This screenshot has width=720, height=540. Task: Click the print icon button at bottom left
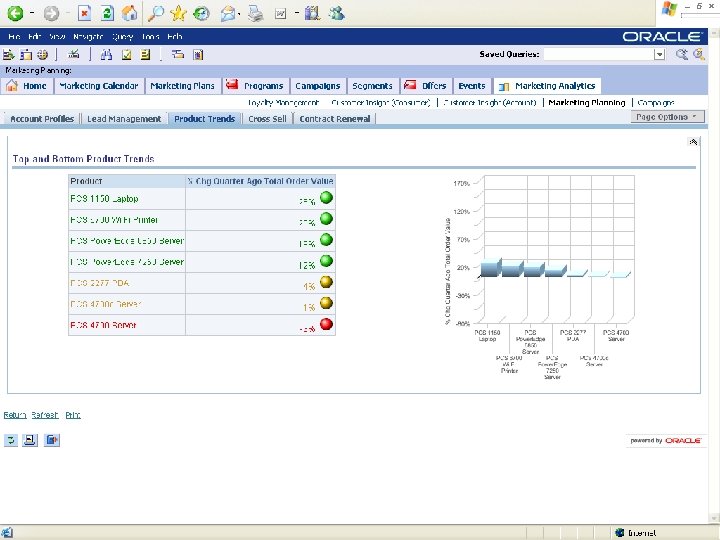[x=30, y=440]
